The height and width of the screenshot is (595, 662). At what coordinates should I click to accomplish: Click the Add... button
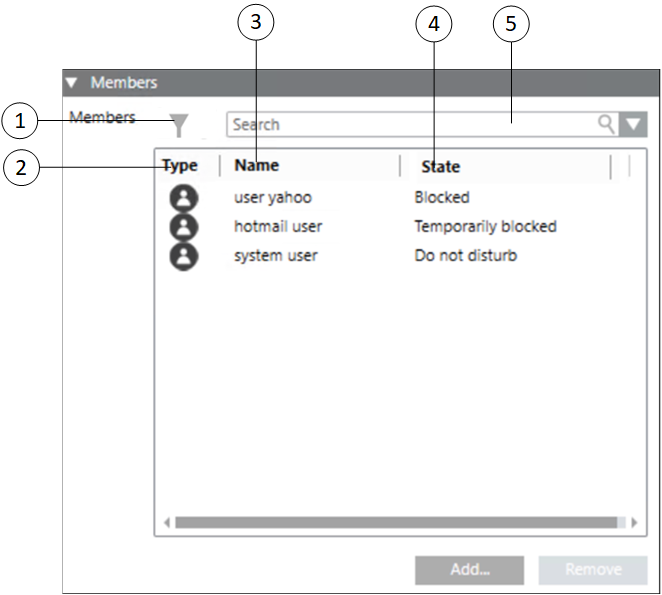469,570
